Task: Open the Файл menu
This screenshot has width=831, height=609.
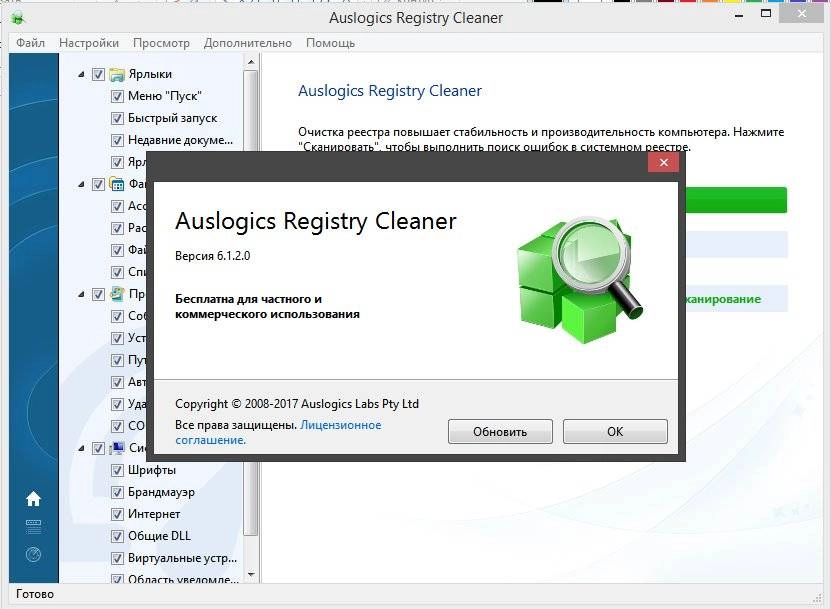Action: click(x=30, y=43)
